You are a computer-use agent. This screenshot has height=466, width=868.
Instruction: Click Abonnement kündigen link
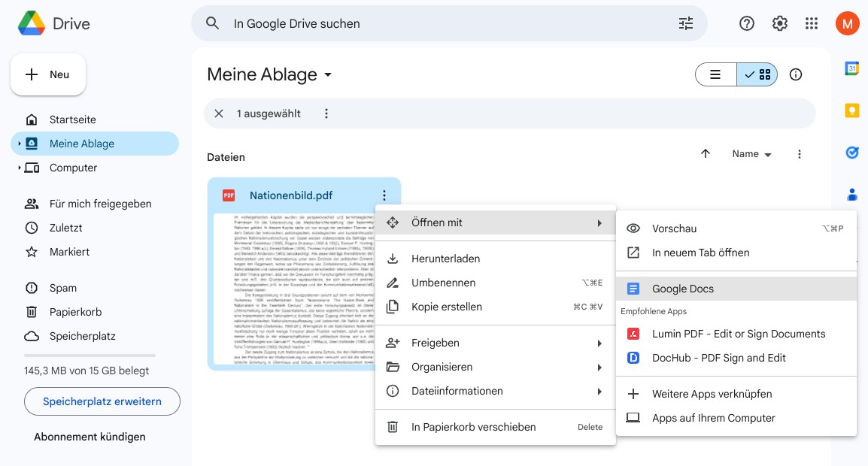coord(90,437)
